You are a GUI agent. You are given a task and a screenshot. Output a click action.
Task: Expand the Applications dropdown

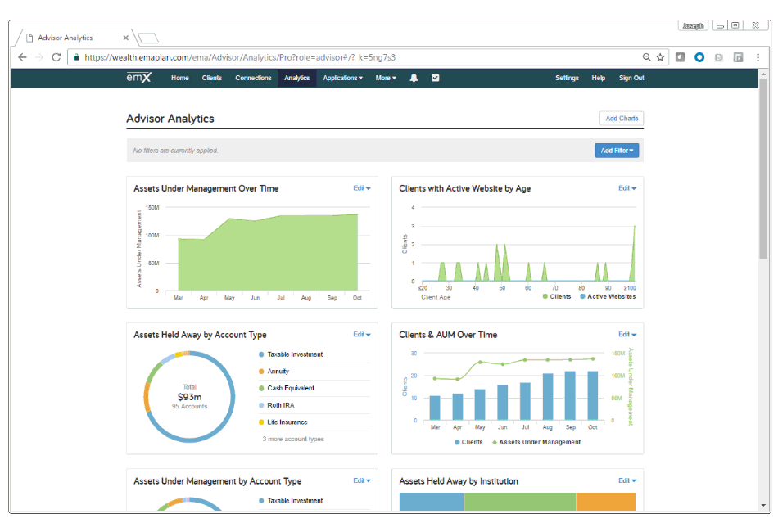(343, 78)
